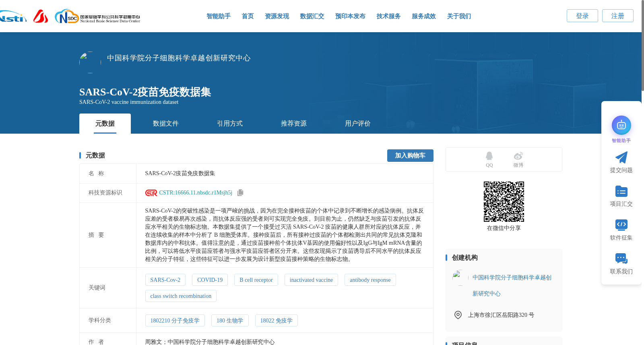The height and width of the screenshot is (345, 644).
Task: Click the COVID-19 keyword tag
Action: click(x=210, y=280)
